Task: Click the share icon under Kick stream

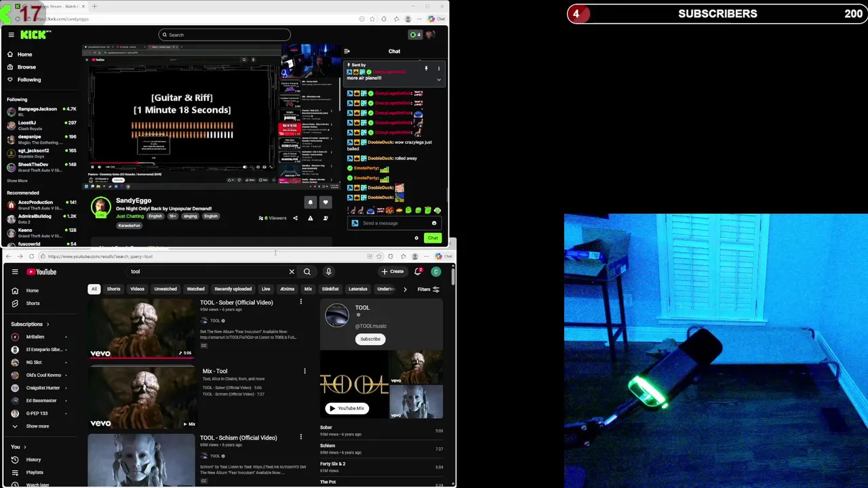Action: (295, 218)
